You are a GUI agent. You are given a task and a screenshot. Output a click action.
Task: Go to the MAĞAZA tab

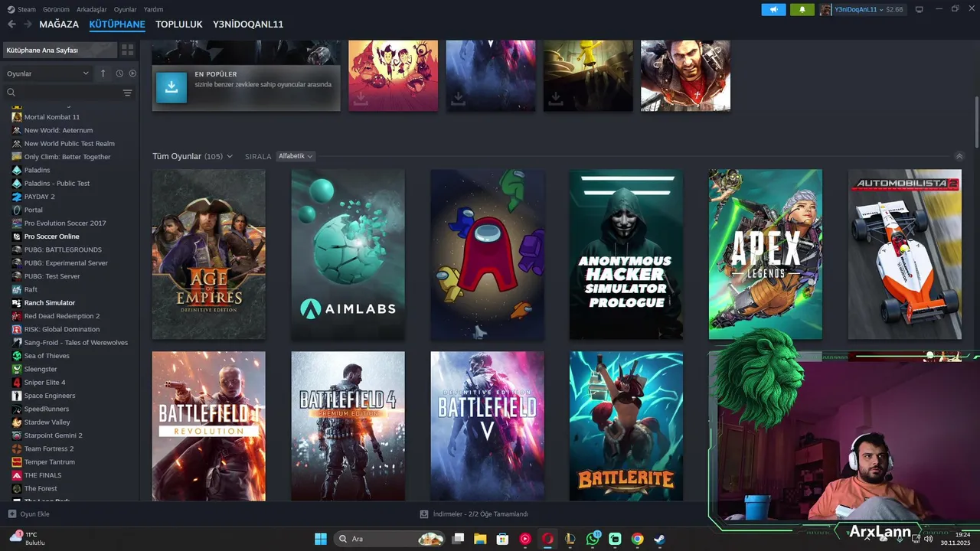pos(59,24)
